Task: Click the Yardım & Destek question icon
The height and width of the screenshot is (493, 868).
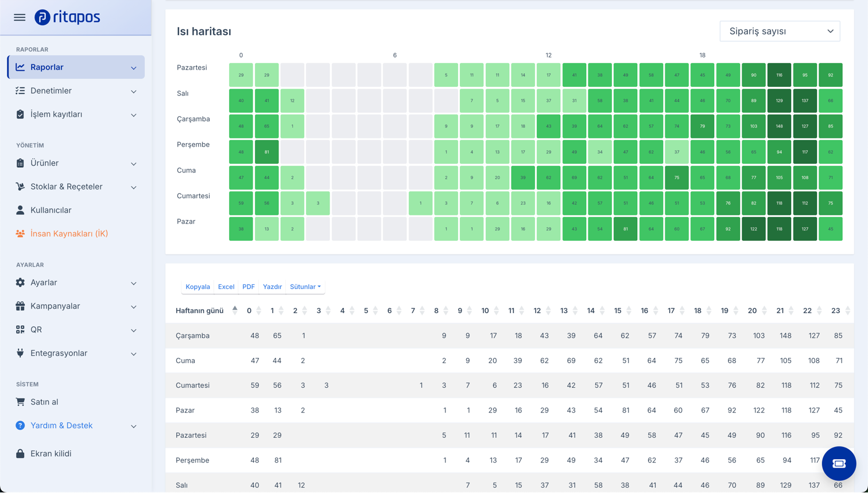Action: [20, 426]
